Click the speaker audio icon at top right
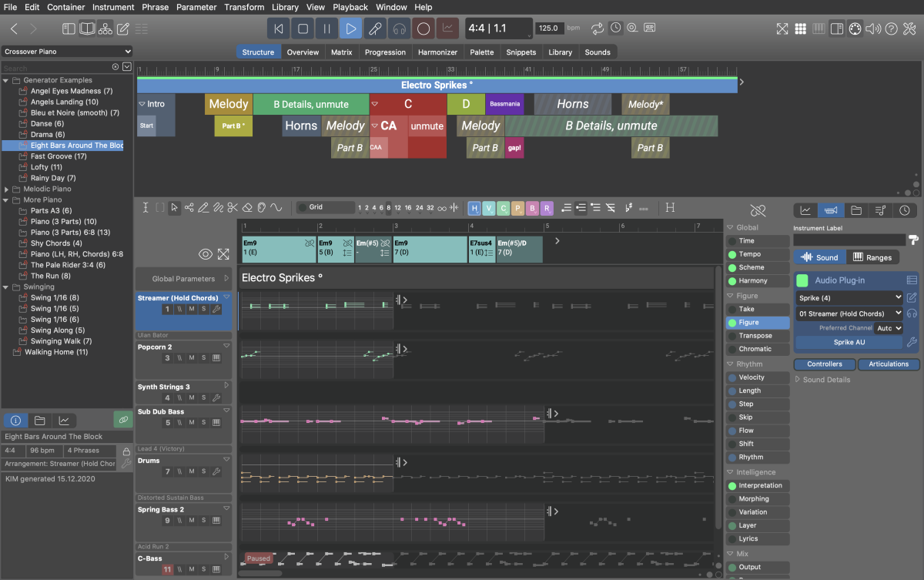This screenshot has height=580, width=924. point(872,28)
